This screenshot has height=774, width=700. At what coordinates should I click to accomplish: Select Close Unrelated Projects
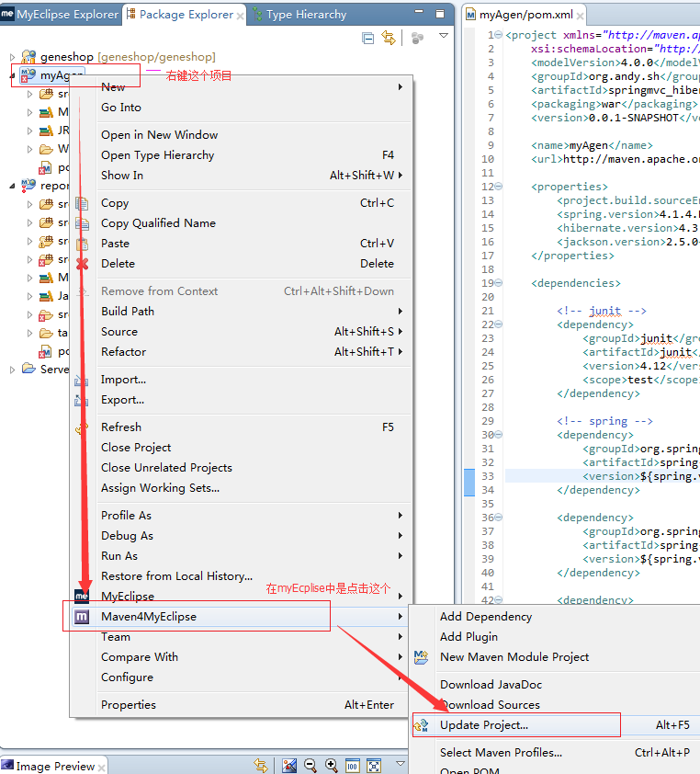tap(252, 468)
